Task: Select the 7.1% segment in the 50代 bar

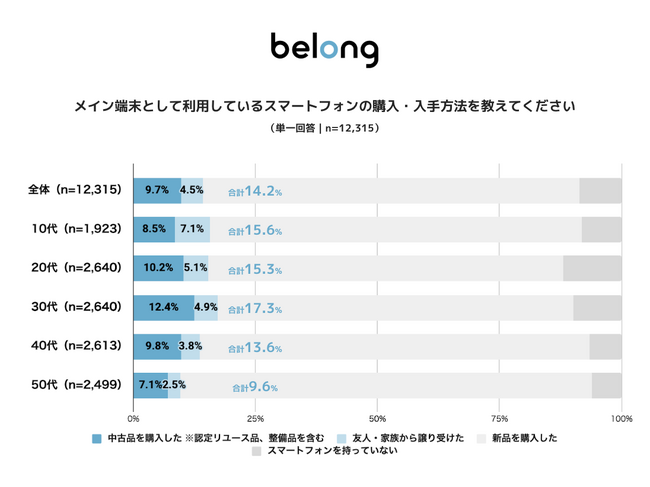Action: [x=150, y=386]
